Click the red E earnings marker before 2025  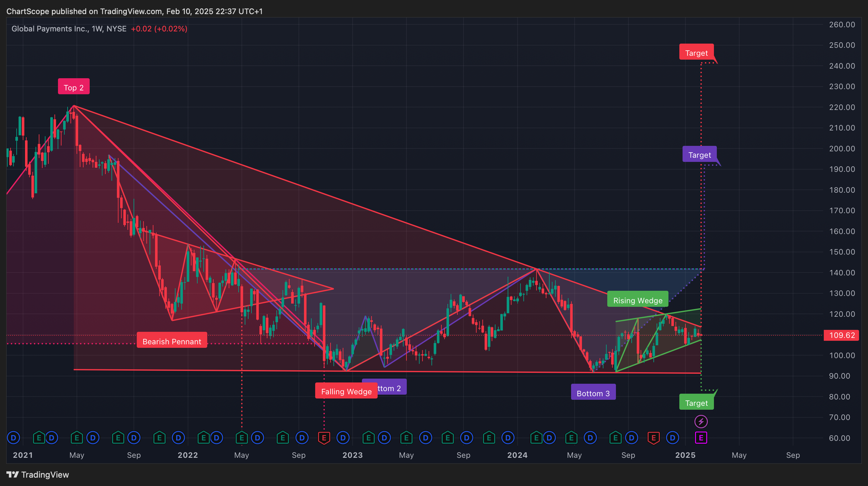[x=653, y=438]
